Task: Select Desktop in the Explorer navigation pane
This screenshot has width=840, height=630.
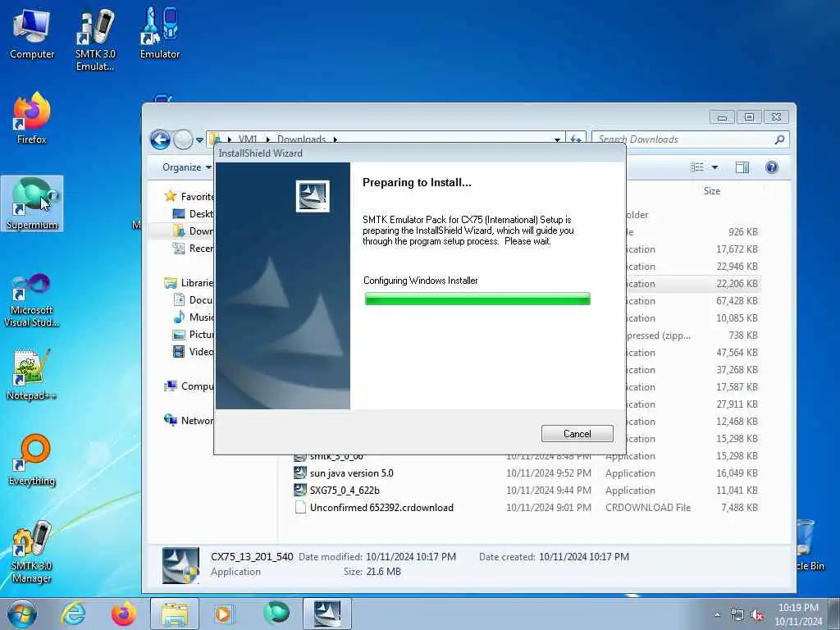Action: click(x=194, y=214)
